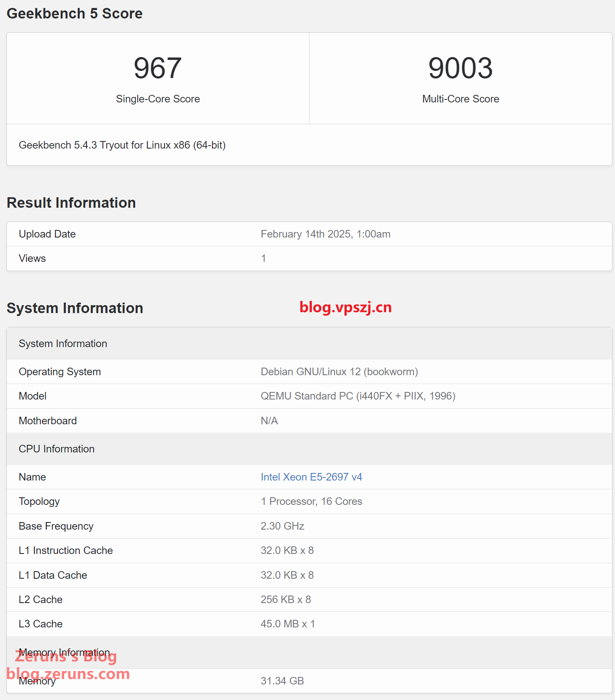The width and height of the screenshot is (615, 700).
Task: Click the Result Information heading
Action: (71, 203)
